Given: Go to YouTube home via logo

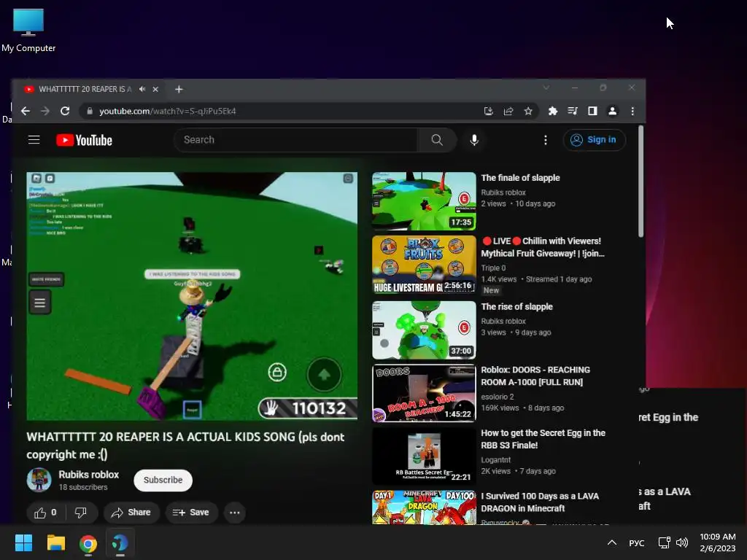Looking at the screenshot, I should [x=85, y=140].
